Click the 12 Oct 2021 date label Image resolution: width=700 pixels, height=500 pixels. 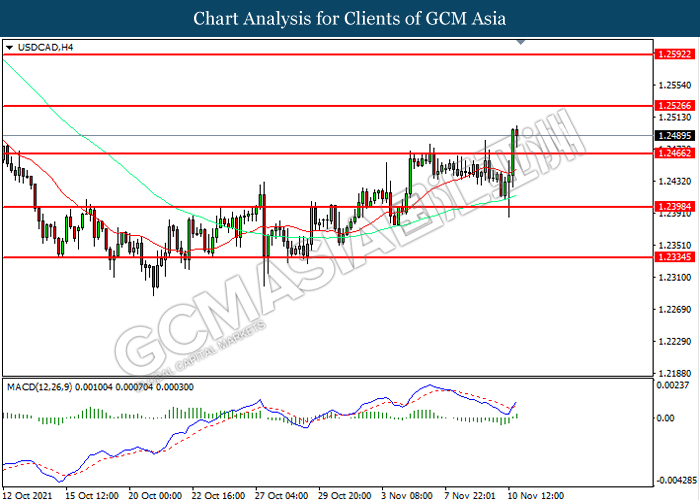click(27, 495)
